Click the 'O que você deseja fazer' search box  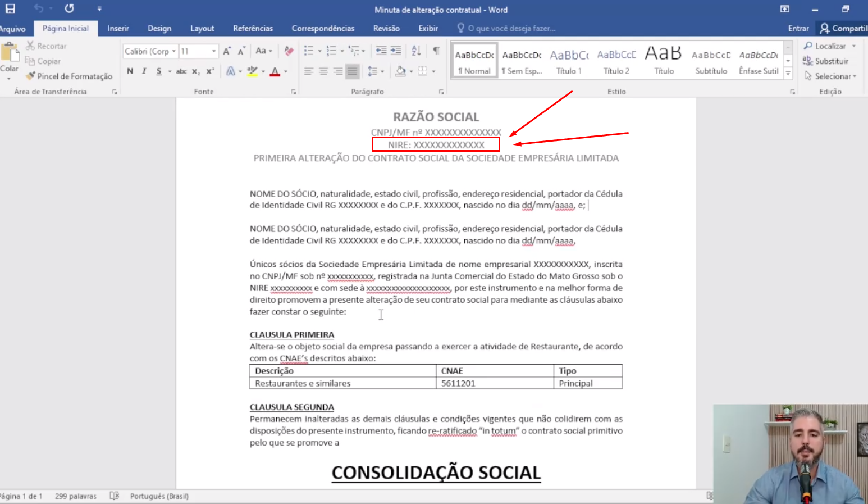(x=506, y=28)
